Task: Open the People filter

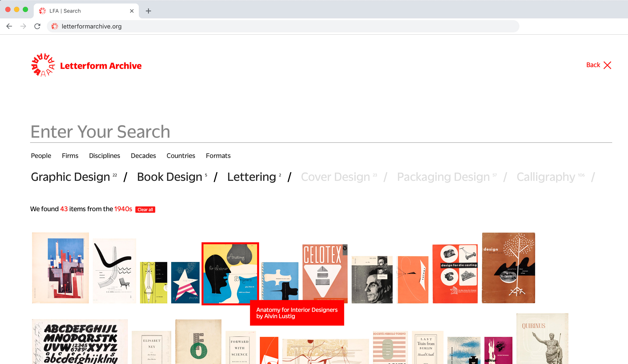Action: [x=41, y=155]
